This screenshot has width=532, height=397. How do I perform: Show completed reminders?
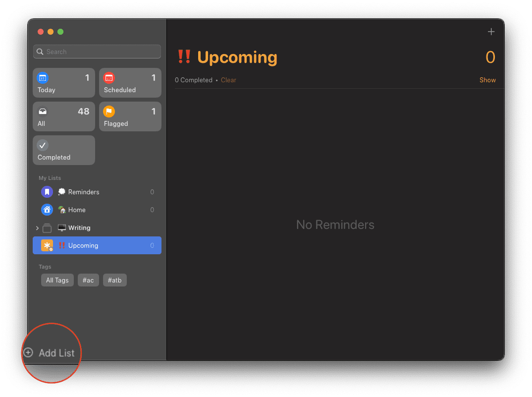[487, 80]
